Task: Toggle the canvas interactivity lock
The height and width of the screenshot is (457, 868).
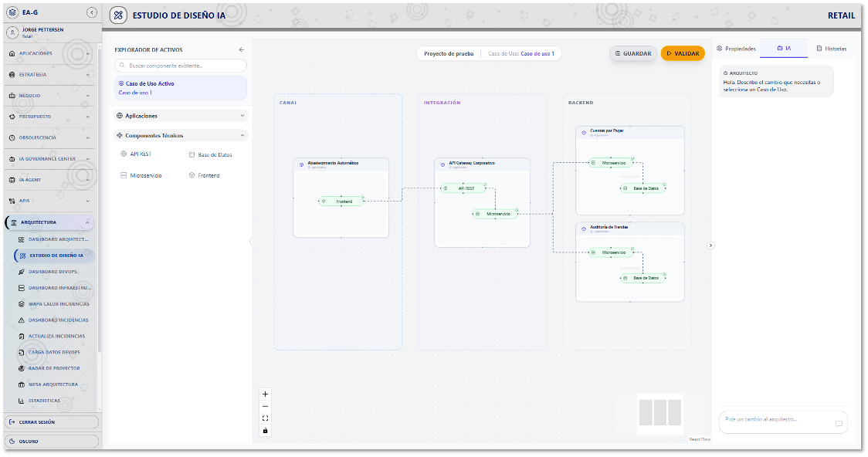Action: point(266,430)
